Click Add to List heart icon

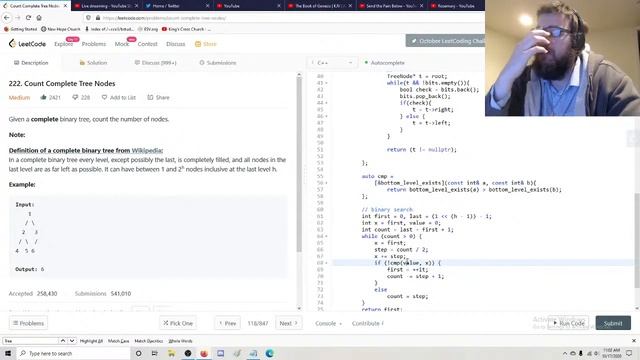click(x=104, y=97)
